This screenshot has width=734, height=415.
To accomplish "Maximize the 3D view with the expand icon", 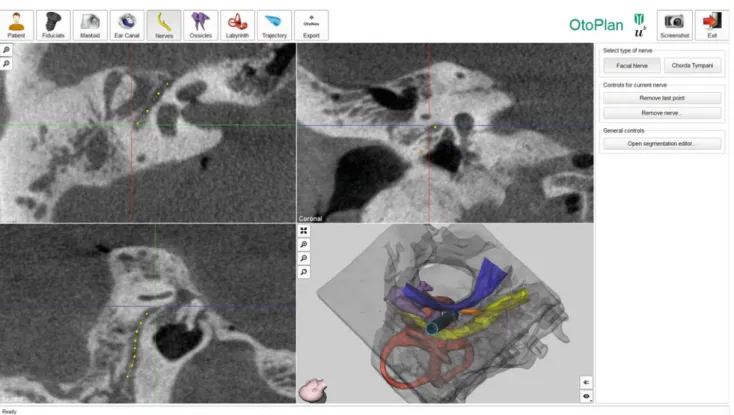I will coord(304,231).
